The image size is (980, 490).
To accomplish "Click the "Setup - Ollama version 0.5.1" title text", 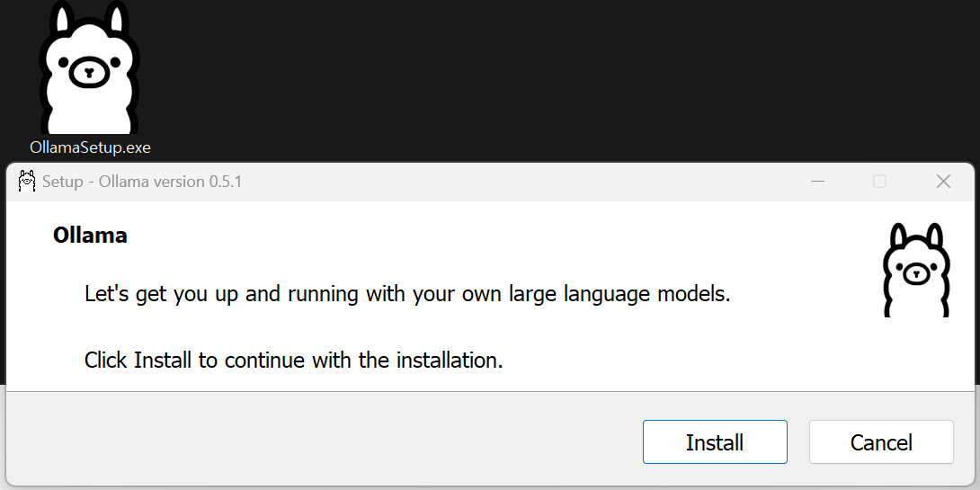I will tap(141, 182).
